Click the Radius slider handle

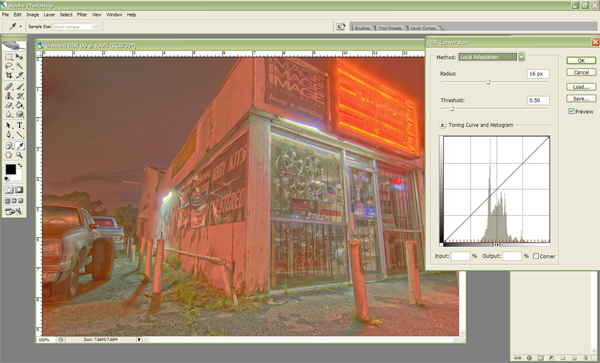coord(488,82)
